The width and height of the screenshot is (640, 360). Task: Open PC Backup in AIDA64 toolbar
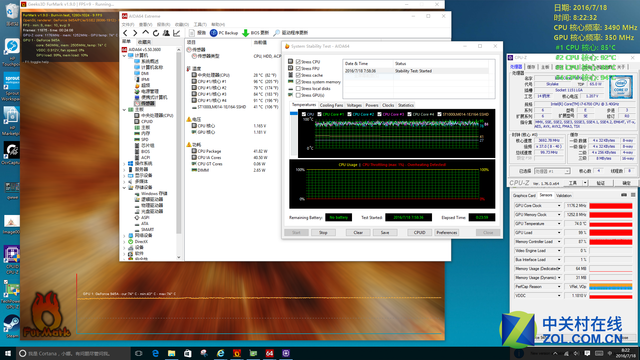point(224,33)
